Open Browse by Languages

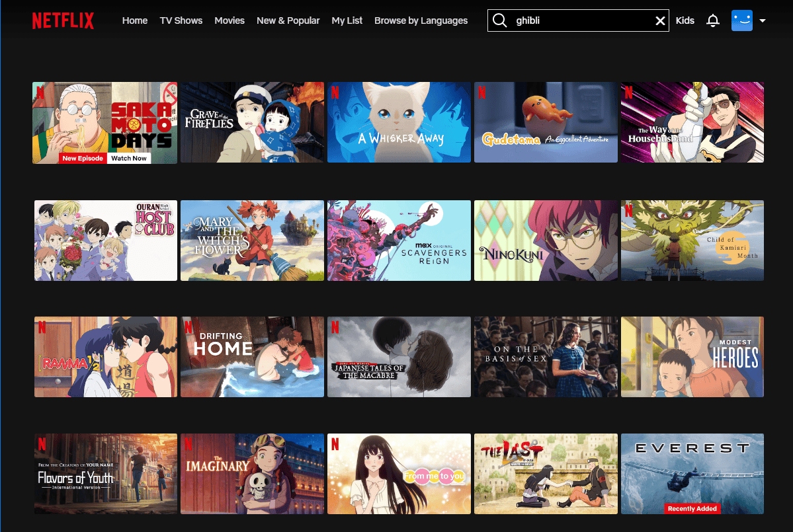pyautogui.click(x=421, y=20)
